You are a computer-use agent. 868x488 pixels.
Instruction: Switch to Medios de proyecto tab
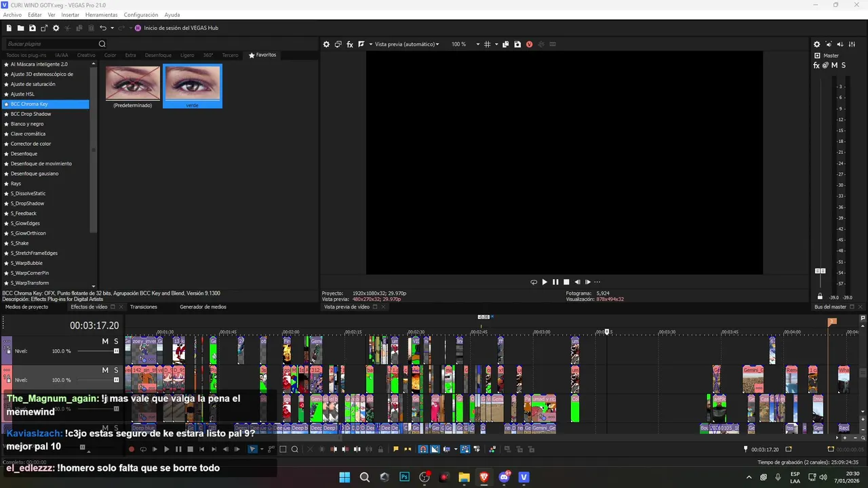(27, 307)
